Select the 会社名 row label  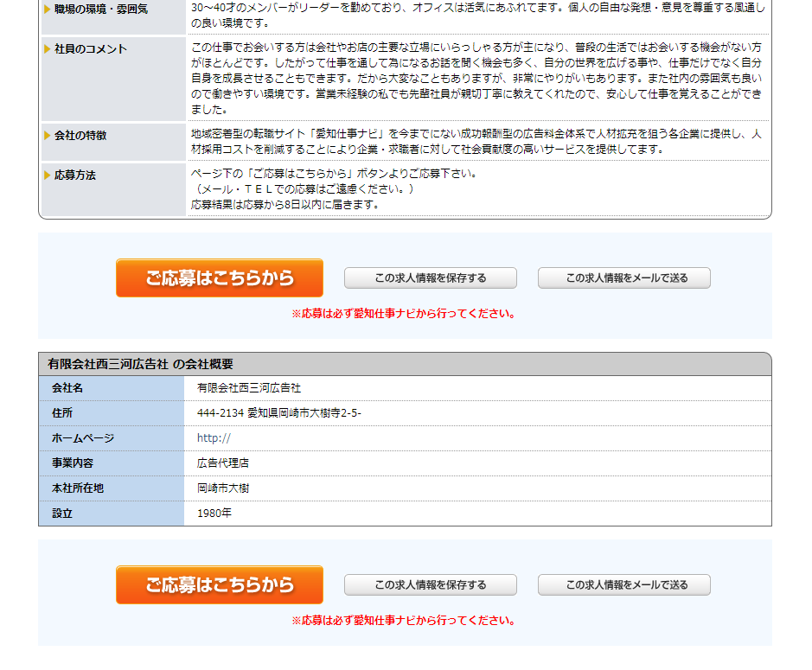point(67,388)
